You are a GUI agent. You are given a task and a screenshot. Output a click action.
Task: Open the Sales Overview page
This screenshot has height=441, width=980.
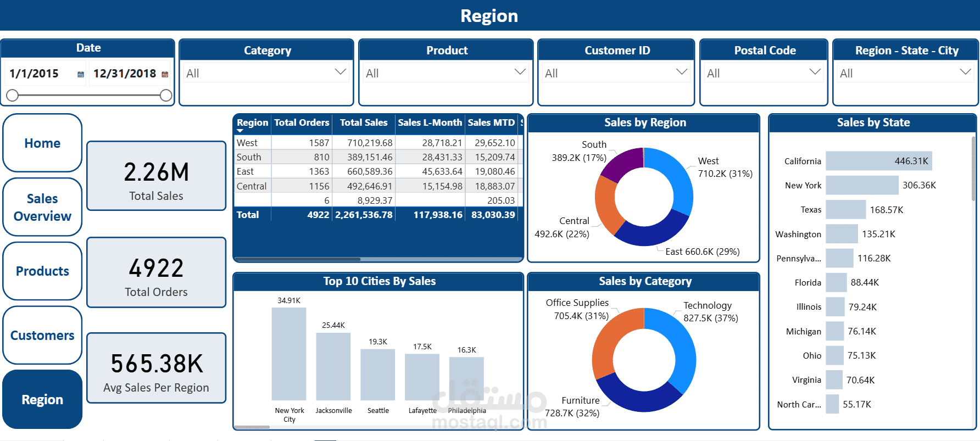[42, 207]
